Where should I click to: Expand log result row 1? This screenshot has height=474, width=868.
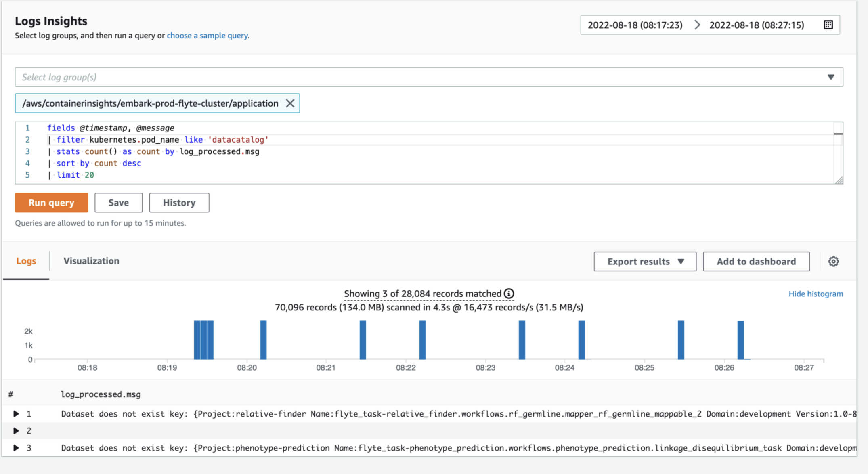click(16, 413)
